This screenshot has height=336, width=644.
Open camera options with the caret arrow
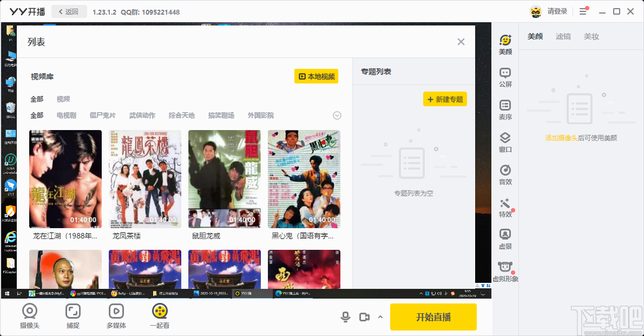[x=379, y=316]
